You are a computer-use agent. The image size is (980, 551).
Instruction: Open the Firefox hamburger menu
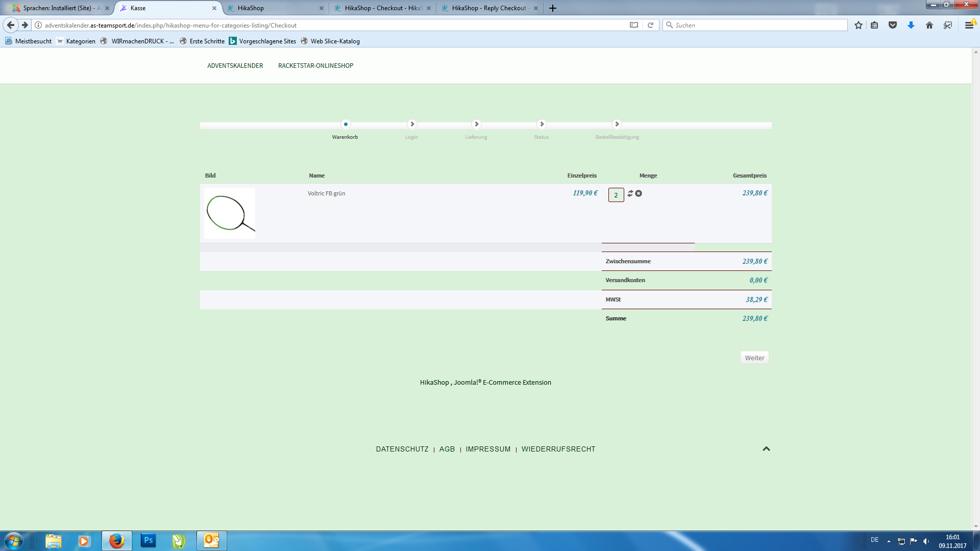pyautogui.click(x=969, y=25)
